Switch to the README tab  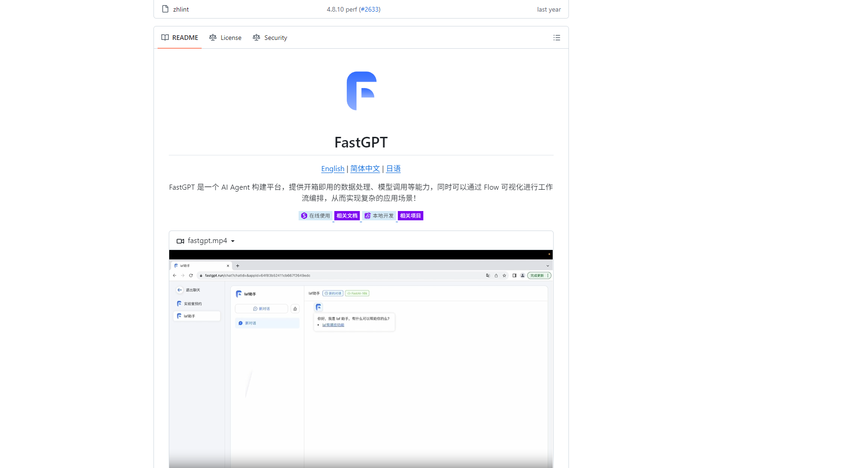tap(180, 38)
